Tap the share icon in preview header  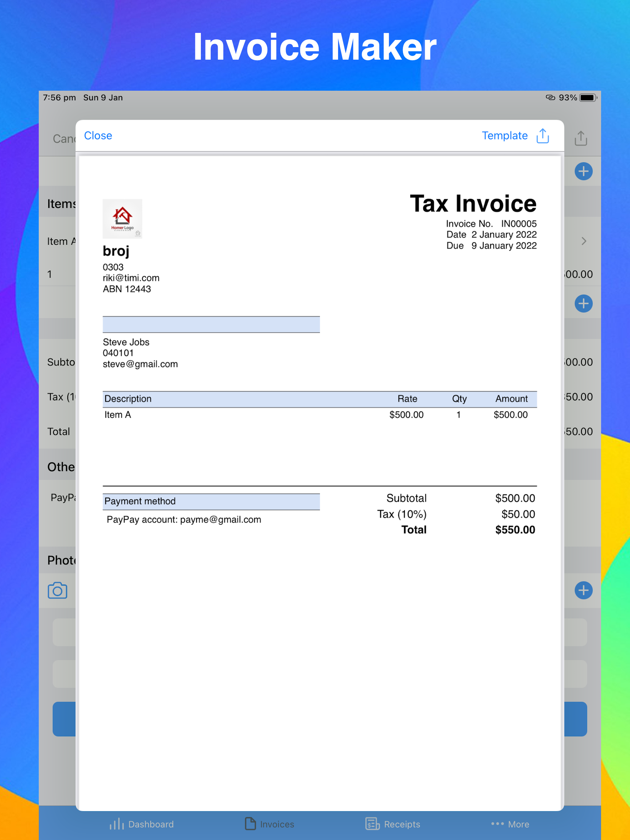[543, 136]
